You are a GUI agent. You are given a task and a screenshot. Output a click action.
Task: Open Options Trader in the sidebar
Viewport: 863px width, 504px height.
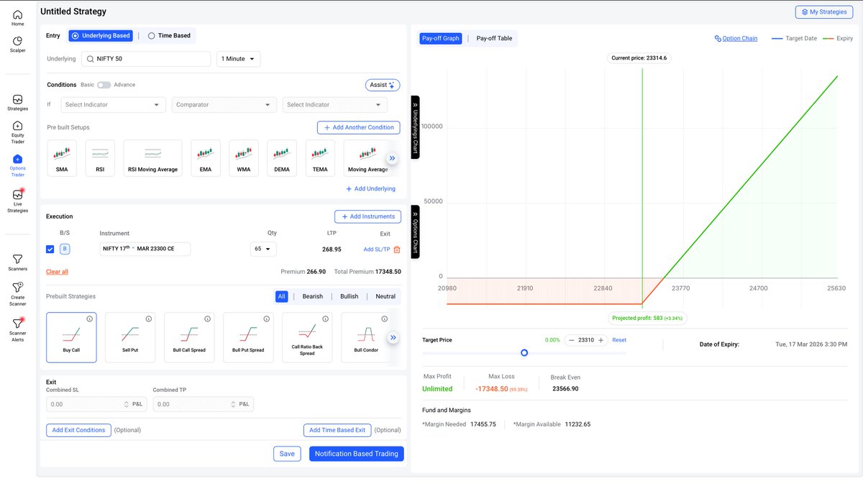click(x=17, y=165)
